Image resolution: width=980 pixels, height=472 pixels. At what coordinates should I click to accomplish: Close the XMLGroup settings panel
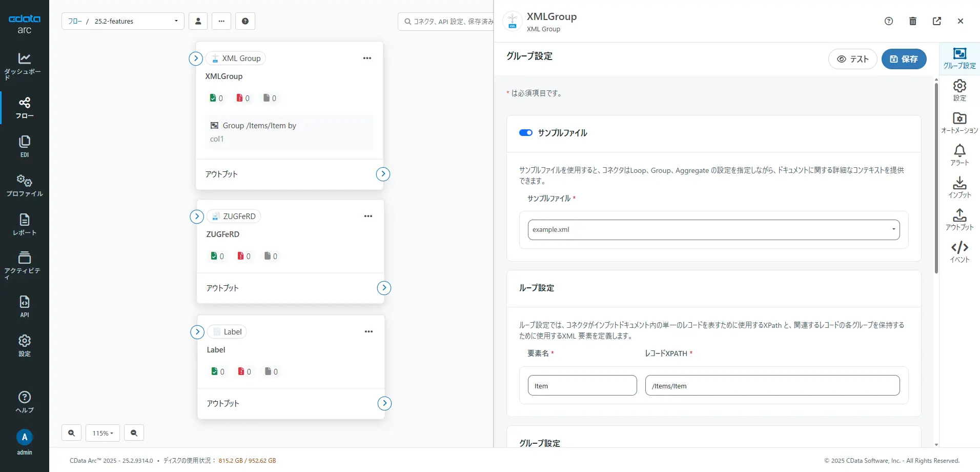tap(961, 21)
